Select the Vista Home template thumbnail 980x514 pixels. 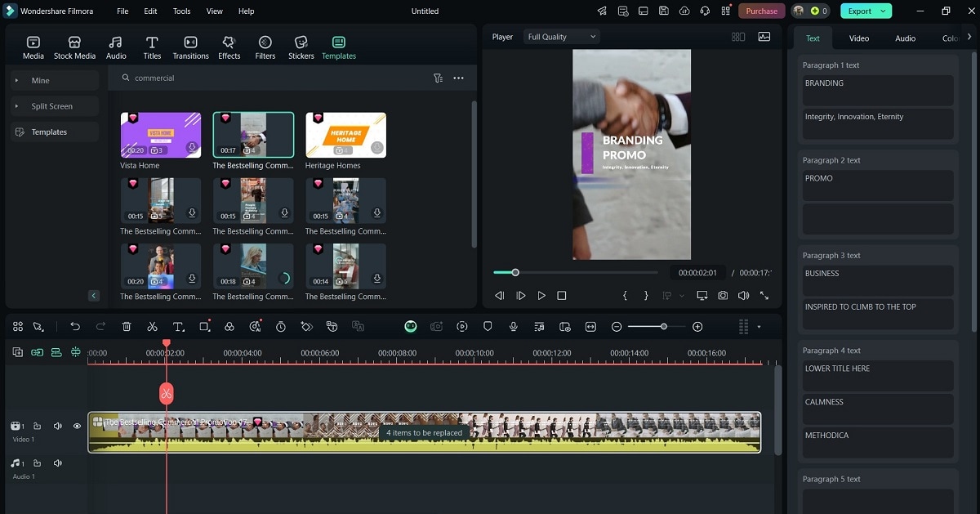click(161, 135)
